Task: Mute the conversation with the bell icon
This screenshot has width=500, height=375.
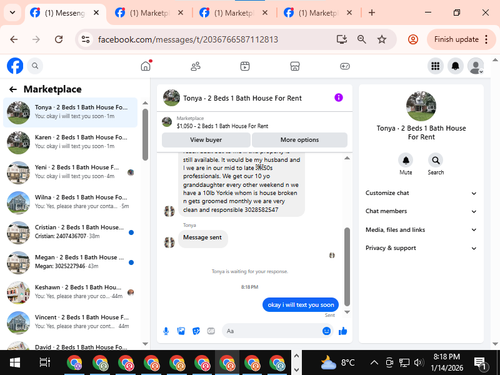Action: coord(406,160)
